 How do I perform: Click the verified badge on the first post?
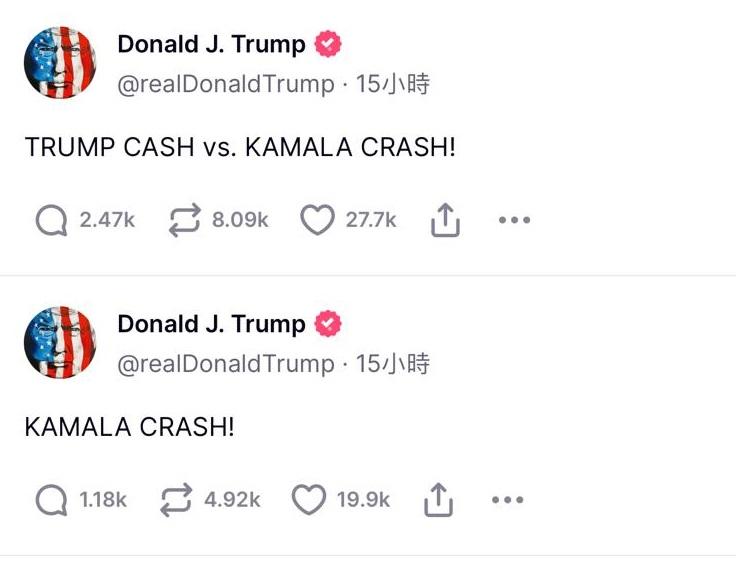(x=328, y=44)
